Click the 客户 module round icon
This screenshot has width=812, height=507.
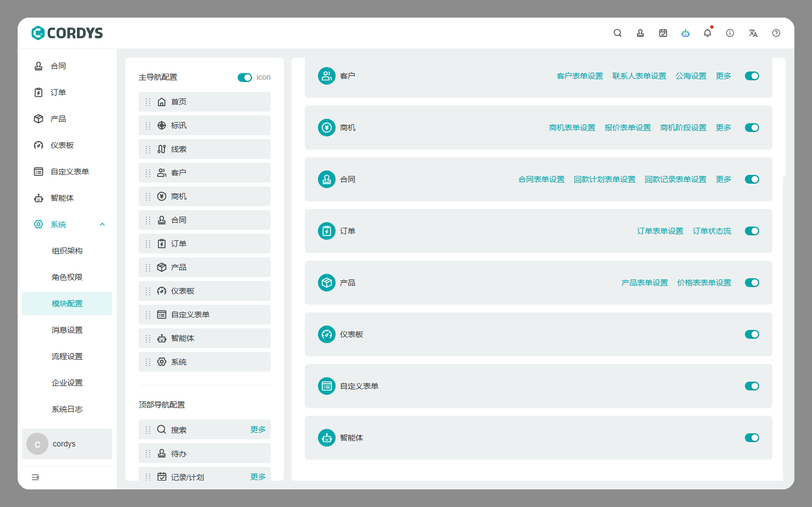click(327, 76)
